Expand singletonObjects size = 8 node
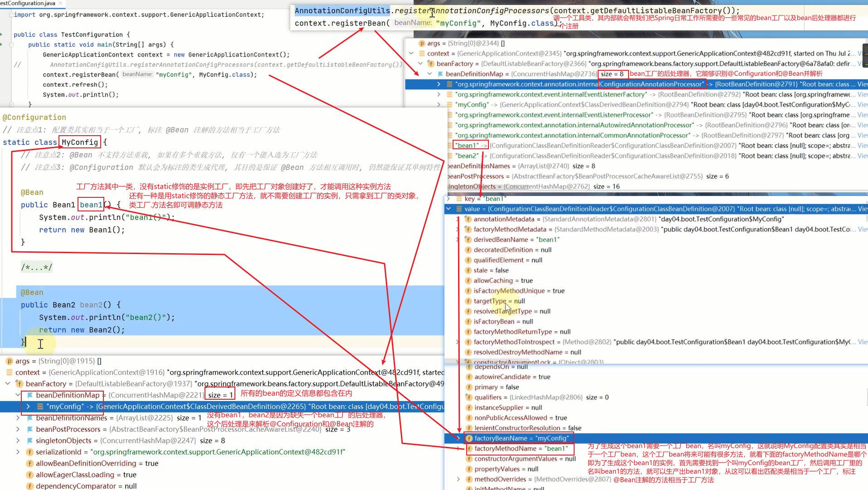The width and height of the screenshot is (868, 490). 18,441
